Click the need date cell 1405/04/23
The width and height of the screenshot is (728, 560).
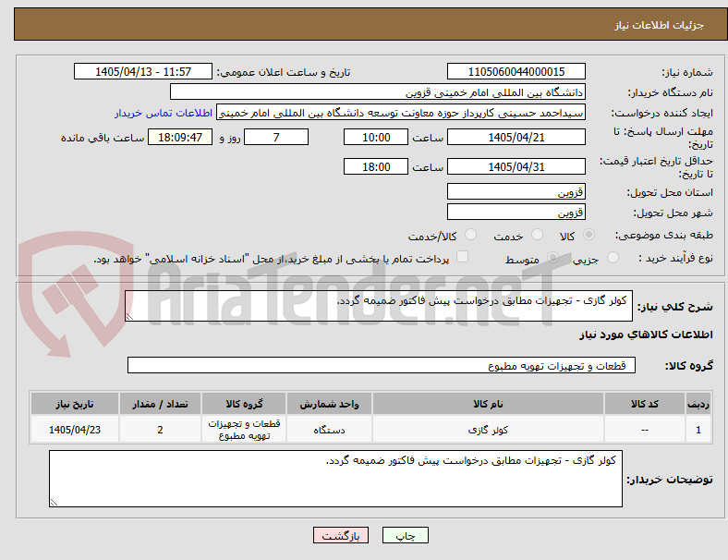pos(75,430)
